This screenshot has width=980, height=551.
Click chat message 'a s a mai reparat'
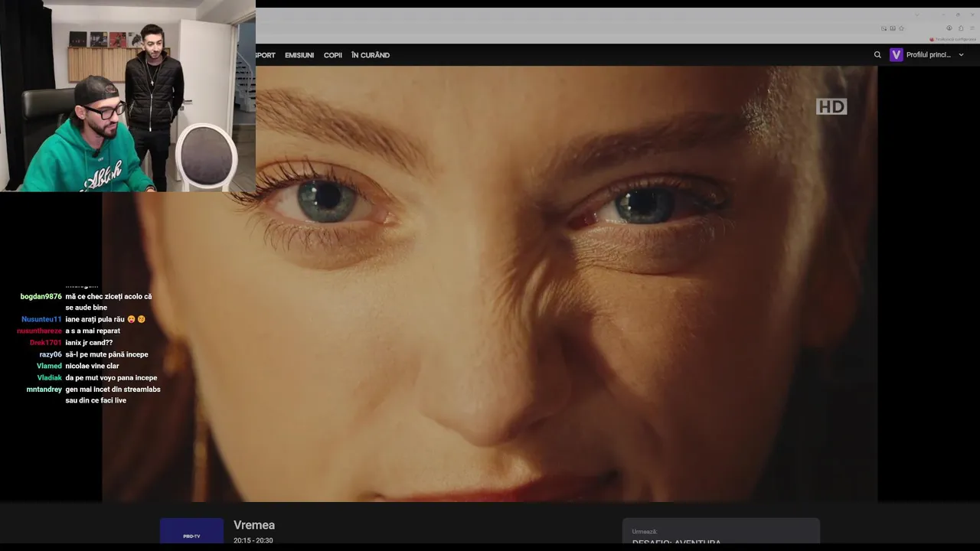[93, 331]
